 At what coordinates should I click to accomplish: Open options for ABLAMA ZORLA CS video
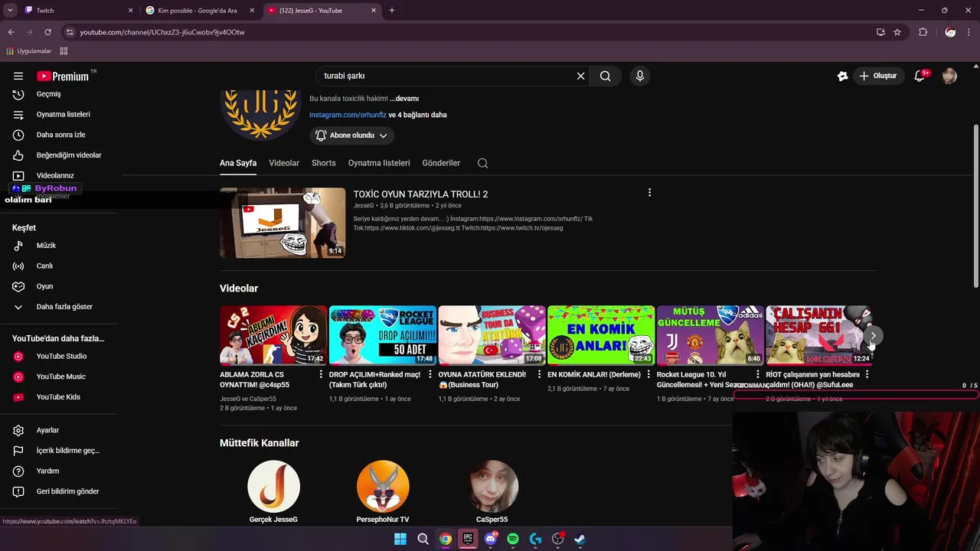click(321, 374)
